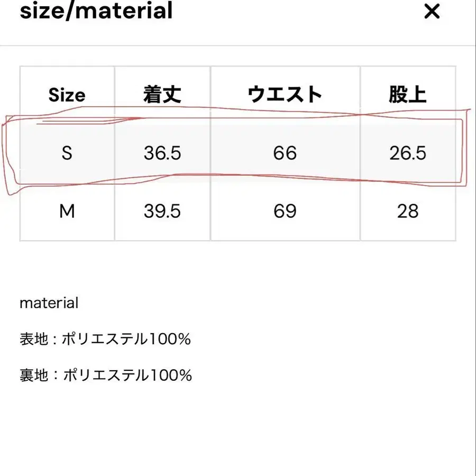This screenshot has width=476, height=476.
Task: Click the divider line under the heading
Action: pos(238,46)
